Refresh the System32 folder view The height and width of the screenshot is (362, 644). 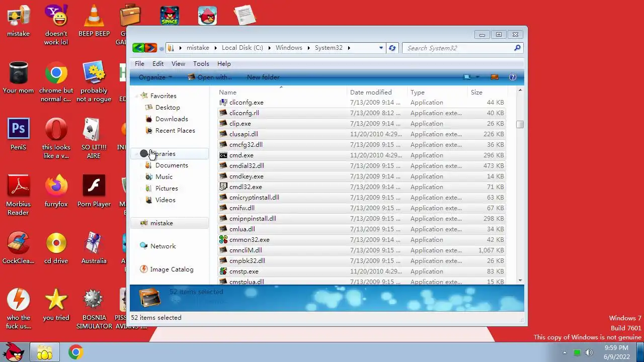[392, 48]
